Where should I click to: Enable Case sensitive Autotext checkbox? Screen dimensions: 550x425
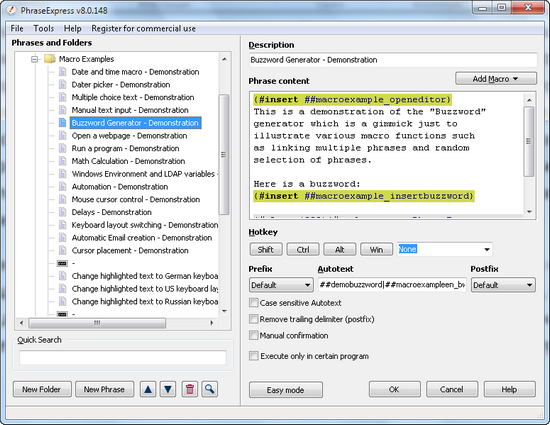point(253,303)
